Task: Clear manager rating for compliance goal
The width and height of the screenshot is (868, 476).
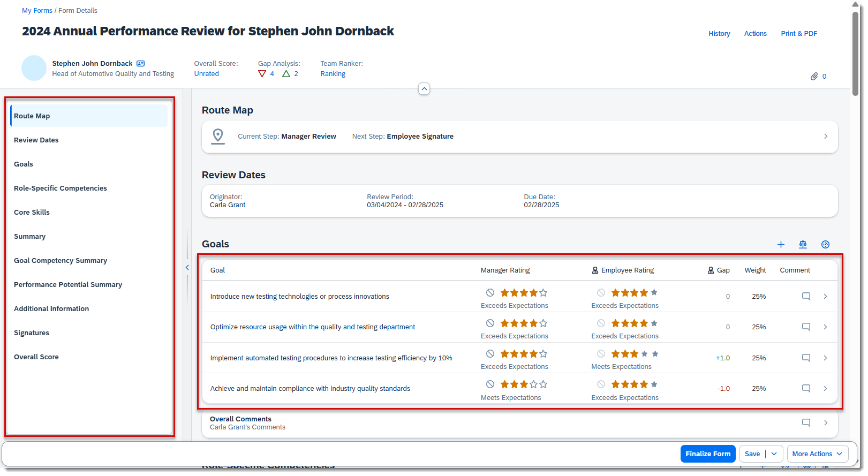Action: 490,384
